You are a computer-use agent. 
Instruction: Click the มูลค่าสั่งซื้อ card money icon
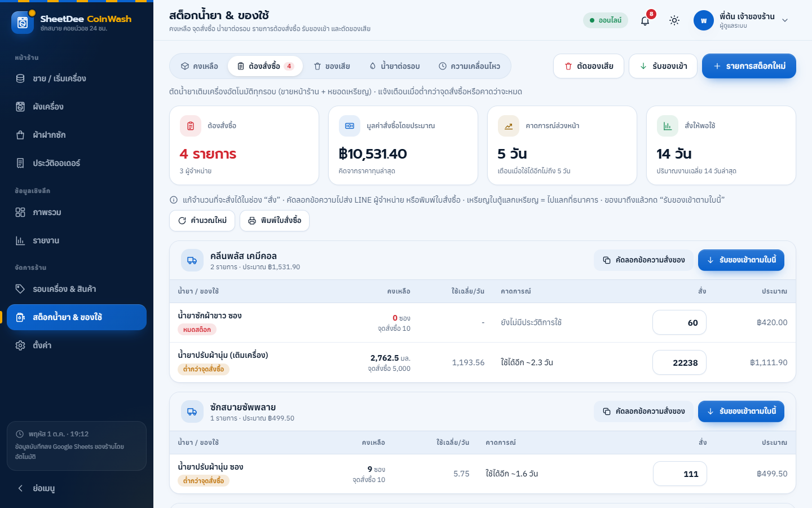click(x=350, y=126)
